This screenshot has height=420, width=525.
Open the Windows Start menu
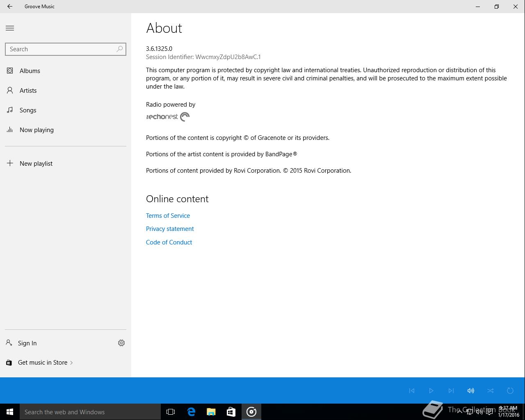pos(10,412)
